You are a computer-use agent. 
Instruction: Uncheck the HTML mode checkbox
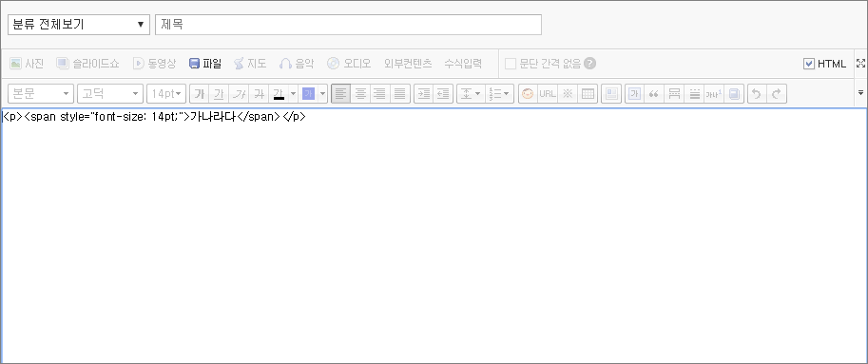click(x=809, y=64)
